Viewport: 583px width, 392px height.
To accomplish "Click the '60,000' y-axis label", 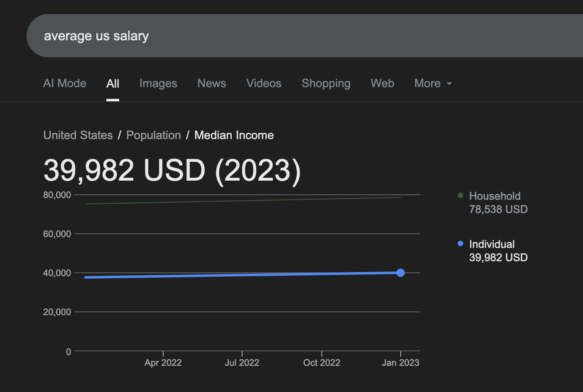I will point(57,234).
